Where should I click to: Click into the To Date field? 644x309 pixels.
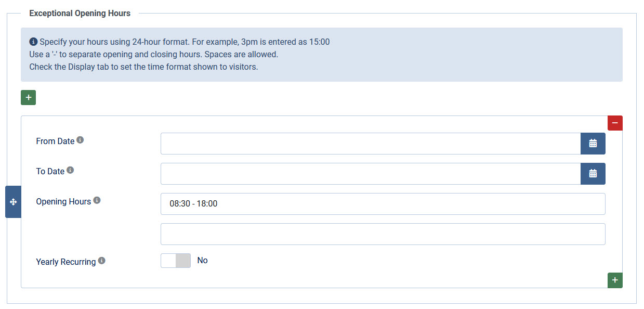[370, 174]
